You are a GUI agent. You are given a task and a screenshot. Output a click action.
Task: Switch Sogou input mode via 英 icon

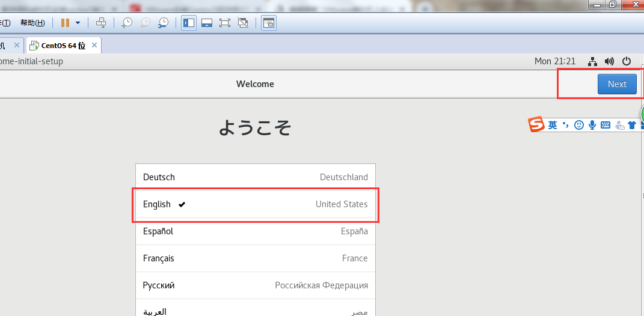click(x=553, y=125)
